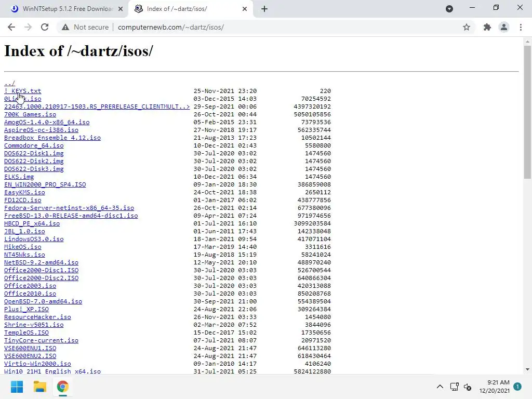532x399 pixels.
Task: Download LindowsOS3.0.iso
Action: pyautogui.click(x=34, y=239)
